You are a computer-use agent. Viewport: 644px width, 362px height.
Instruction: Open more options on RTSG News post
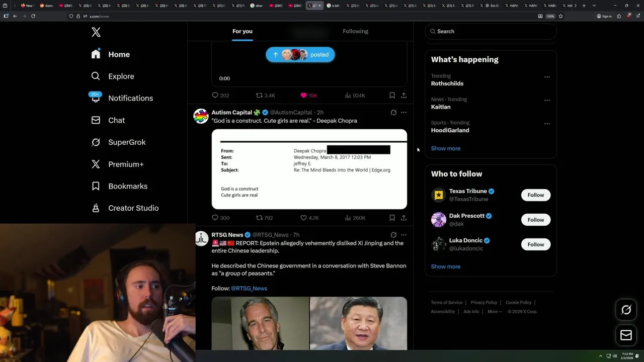404,235
